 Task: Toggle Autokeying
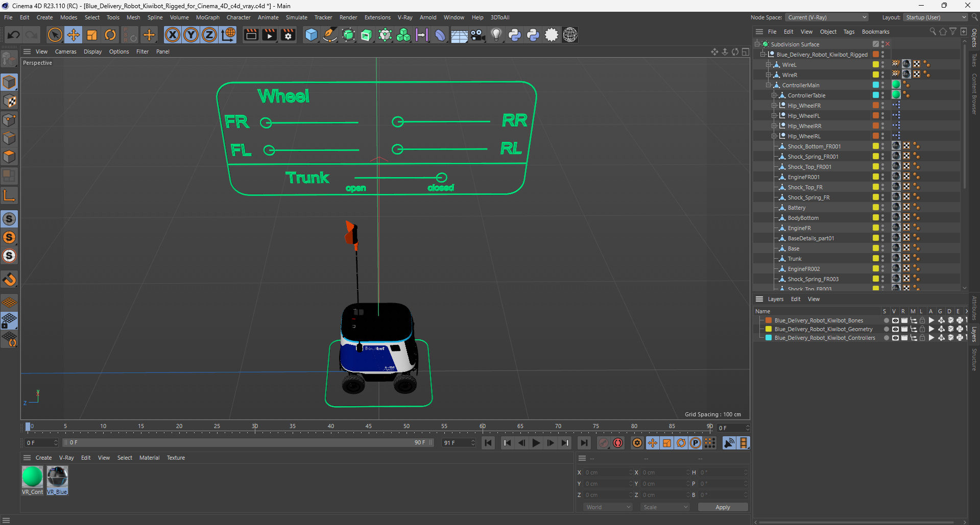pos(618,443)
